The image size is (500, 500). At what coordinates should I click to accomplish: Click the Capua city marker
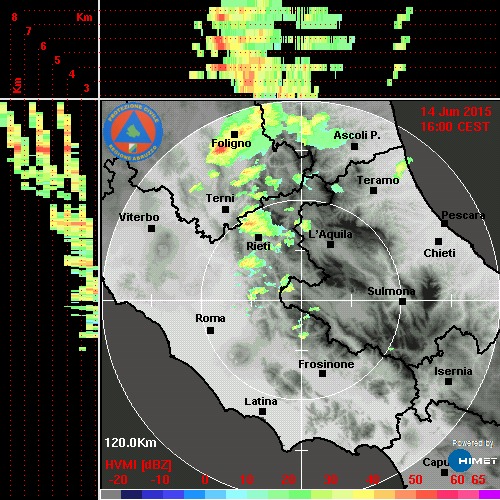pyautogui.click(x=444, y=472)
